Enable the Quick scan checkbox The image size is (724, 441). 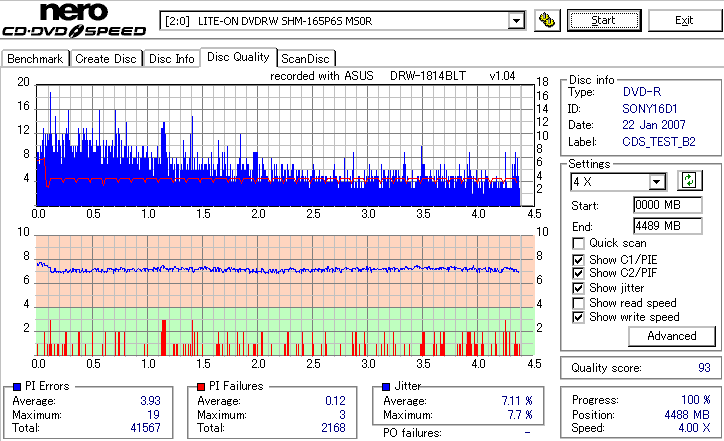(x=578, y=243)
